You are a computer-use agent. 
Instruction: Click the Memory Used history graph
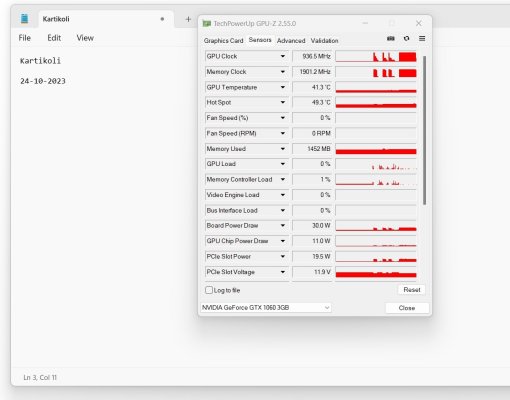[x=376, y=149]
